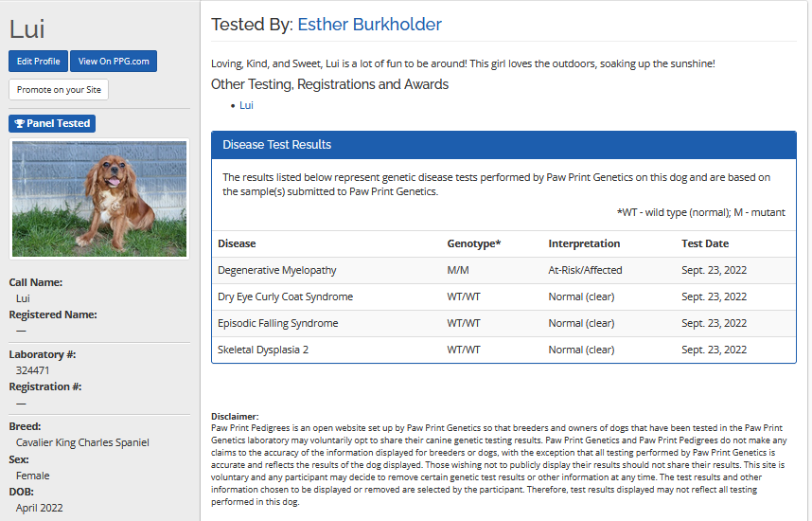Click the Test Date column header
Viewport: 812px width, 521px height.
point(705,243)
